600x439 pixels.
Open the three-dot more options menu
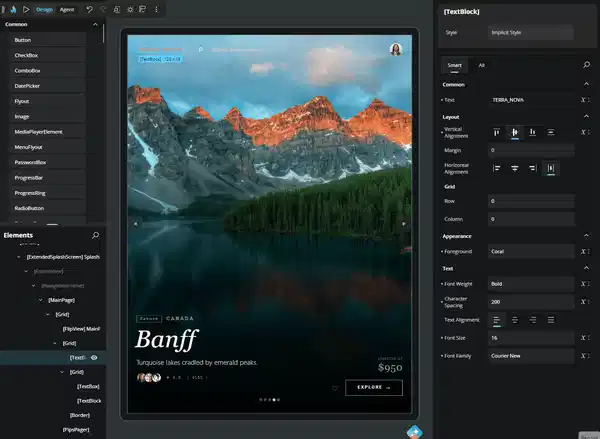pyautogui.click(x=155, y=9)
